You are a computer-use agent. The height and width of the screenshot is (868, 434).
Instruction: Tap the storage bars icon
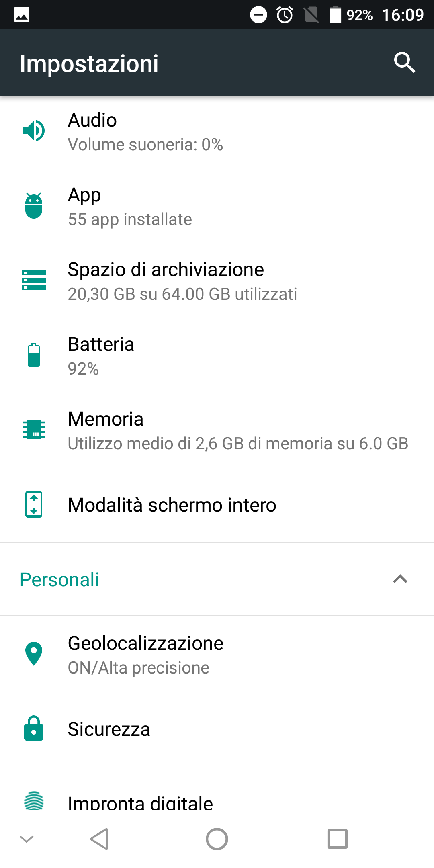(34, 280)
